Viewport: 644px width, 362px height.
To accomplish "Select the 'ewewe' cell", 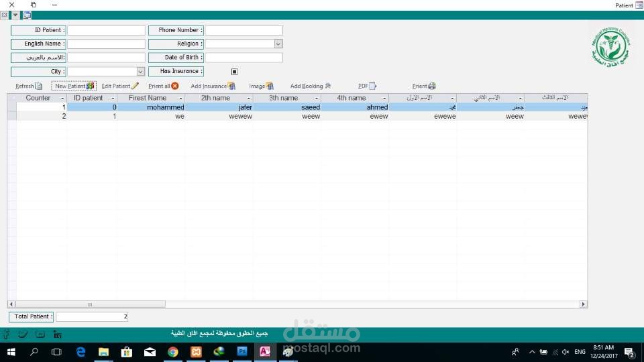I will click(423, 116).
